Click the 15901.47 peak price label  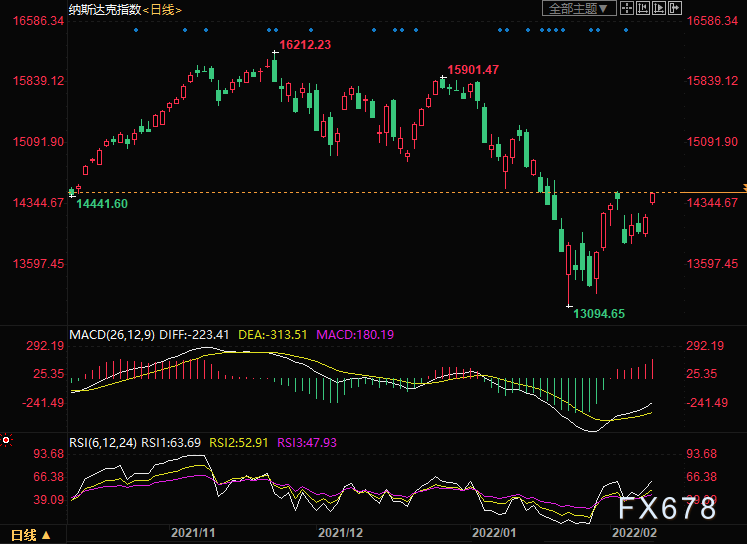click(x=473, y=70)
